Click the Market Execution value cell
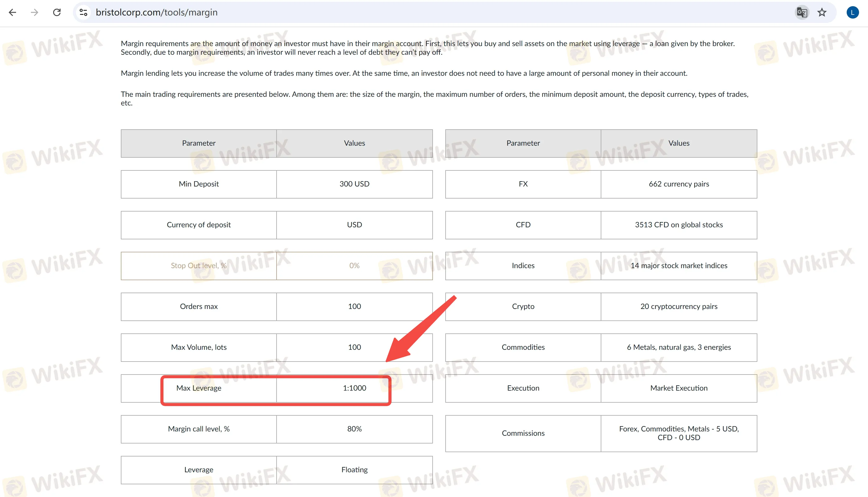 point(679,388)
